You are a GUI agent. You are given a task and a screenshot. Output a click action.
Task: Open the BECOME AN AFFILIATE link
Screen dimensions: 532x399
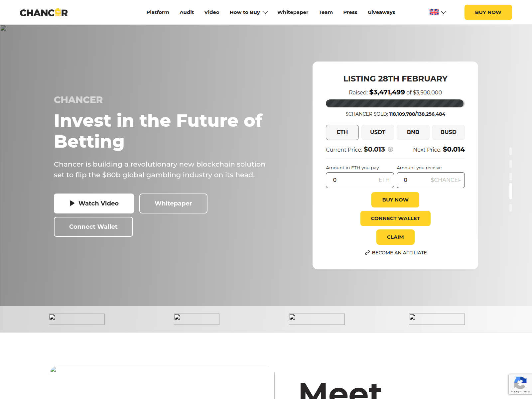click(x=399, y=253)
